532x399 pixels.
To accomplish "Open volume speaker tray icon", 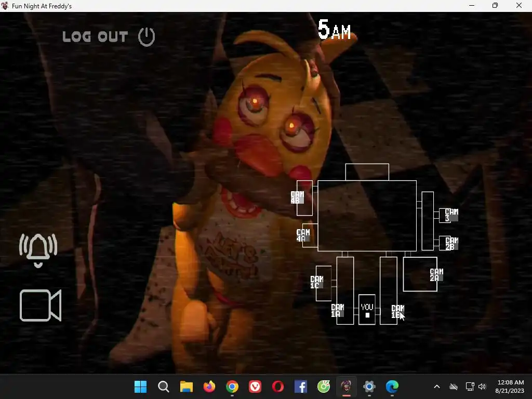I will click(x=482, y=387).
